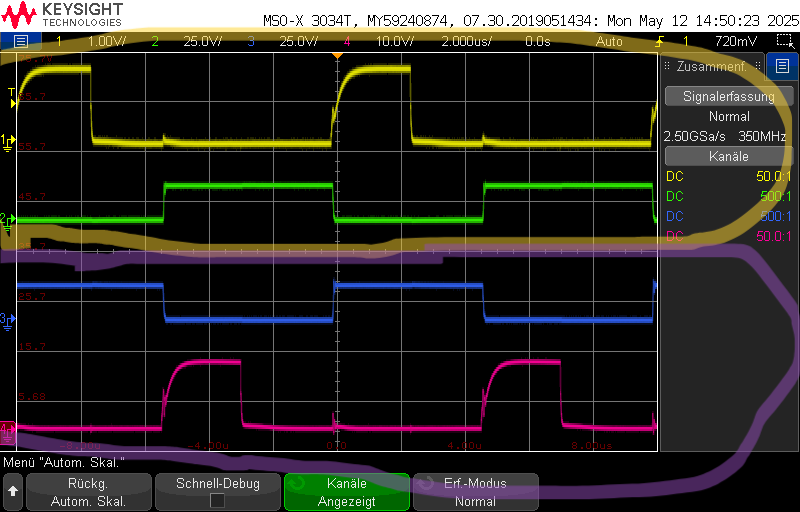Click the menu back arrow button

tap(13, 491)
